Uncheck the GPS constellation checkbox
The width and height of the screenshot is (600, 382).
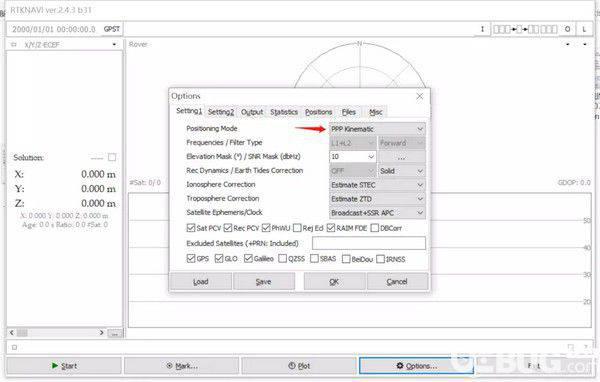click(191, 259)
